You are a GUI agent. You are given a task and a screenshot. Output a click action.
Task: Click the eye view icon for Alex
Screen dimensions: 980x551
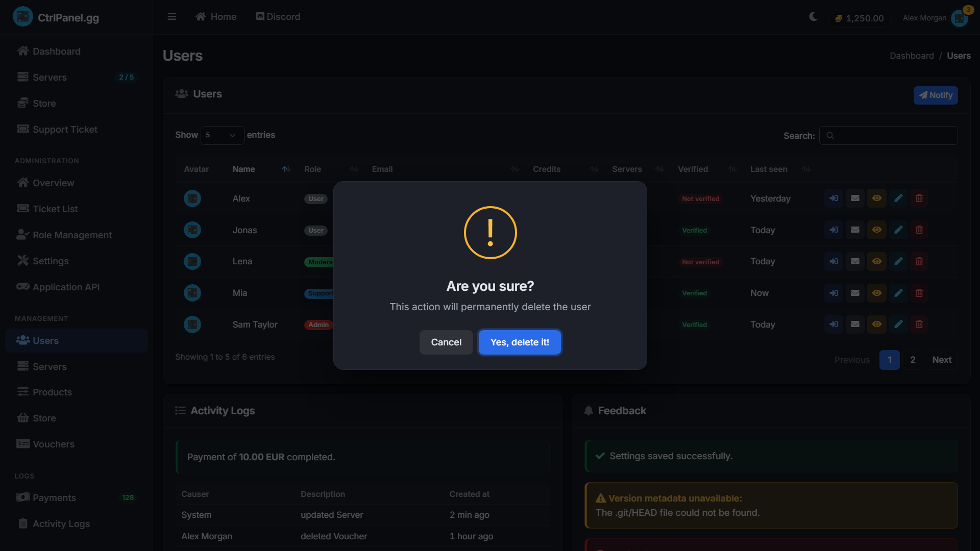click(877, 198)
